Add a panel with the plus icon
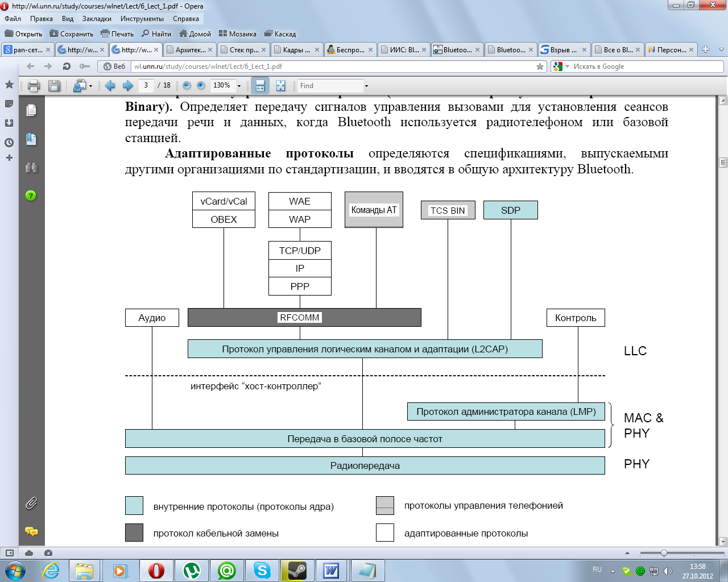Image resolution: width=728 pixels, height=582 pixels. [x=9, y=157]
